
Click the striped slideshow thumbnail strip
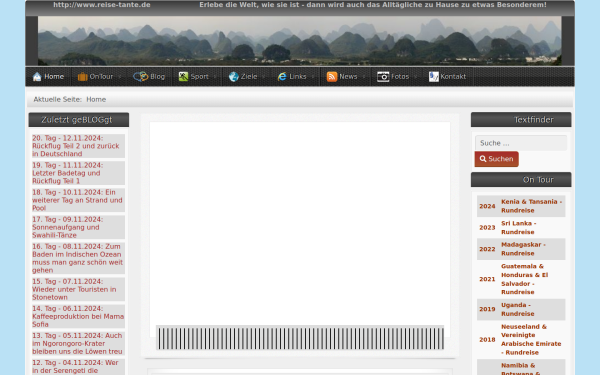300,338
